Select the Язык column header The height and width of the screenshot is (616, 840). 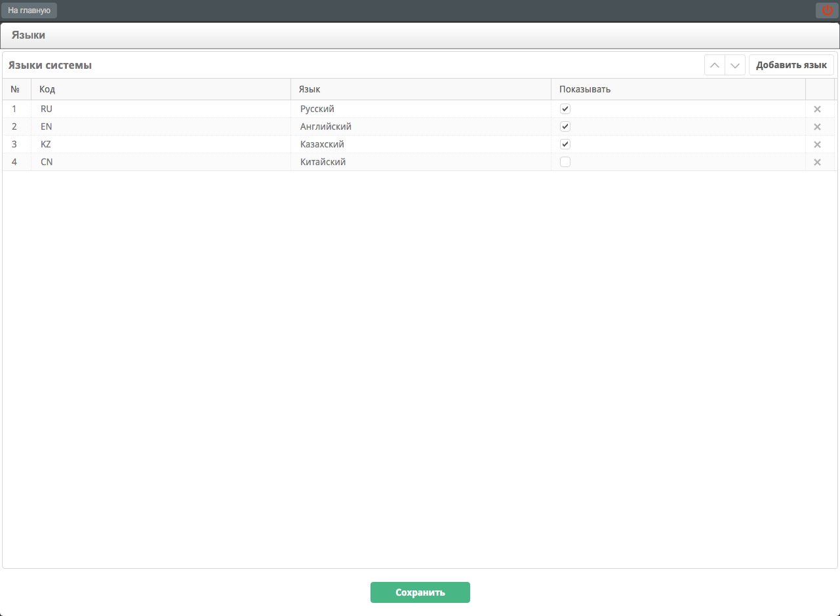(421, 89)
